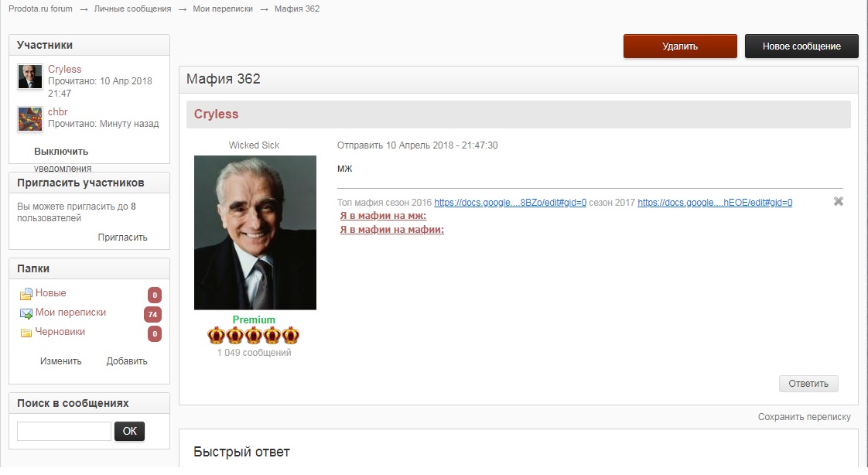The height and width of the screenshot is (475, 868).
Task: Click the Новые folder icon
Action: pos(26,294)
